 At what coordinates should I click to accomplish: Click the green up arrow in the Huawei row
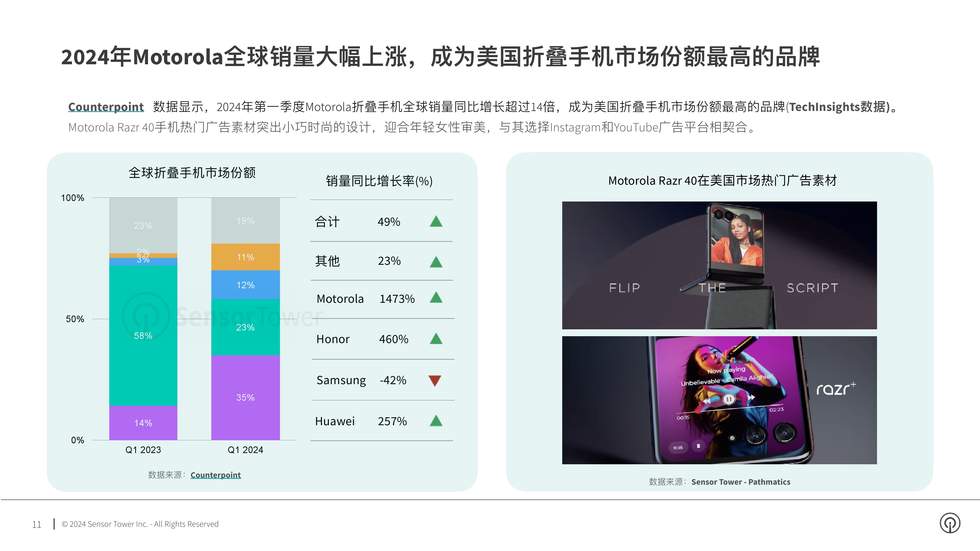[436, 421]
